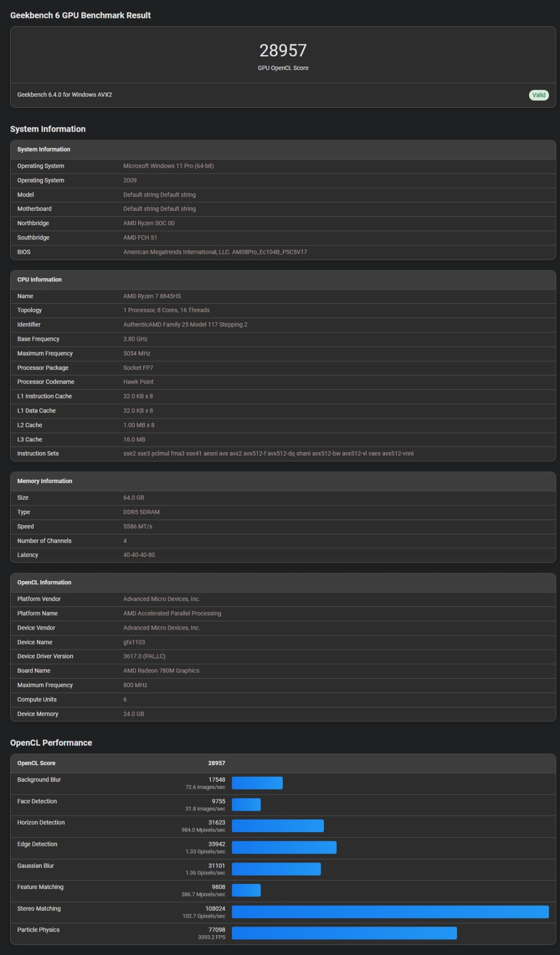Select the Gaussian Blur score bar

pos(276,869)
